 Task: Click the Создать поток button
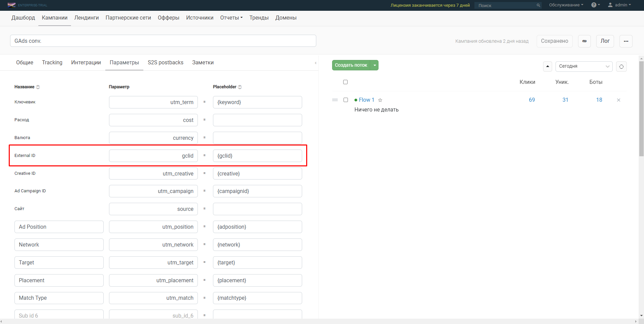[x=351, y=65]
